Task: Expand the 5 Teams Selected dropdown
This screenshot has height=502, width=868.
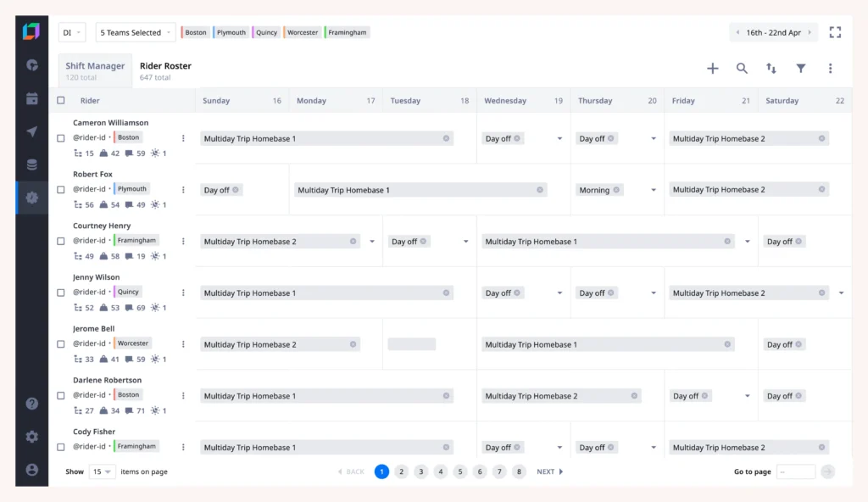Action: (136, 32)
